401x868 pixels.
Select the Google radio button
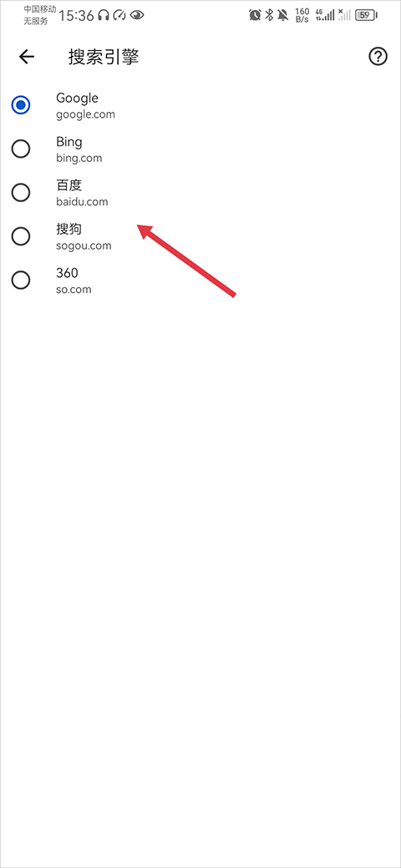click(21, 105)
